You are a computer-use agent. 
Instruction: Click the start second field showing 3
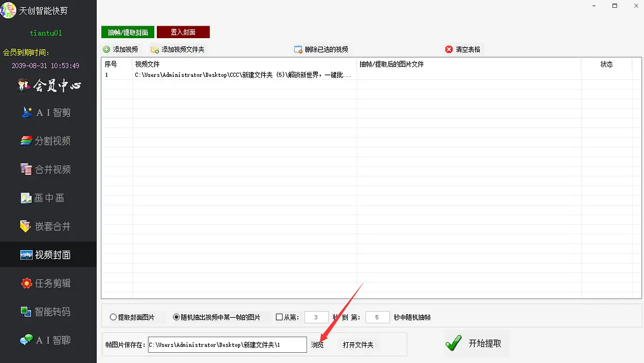pyautogui.click(x=316, y=317)
